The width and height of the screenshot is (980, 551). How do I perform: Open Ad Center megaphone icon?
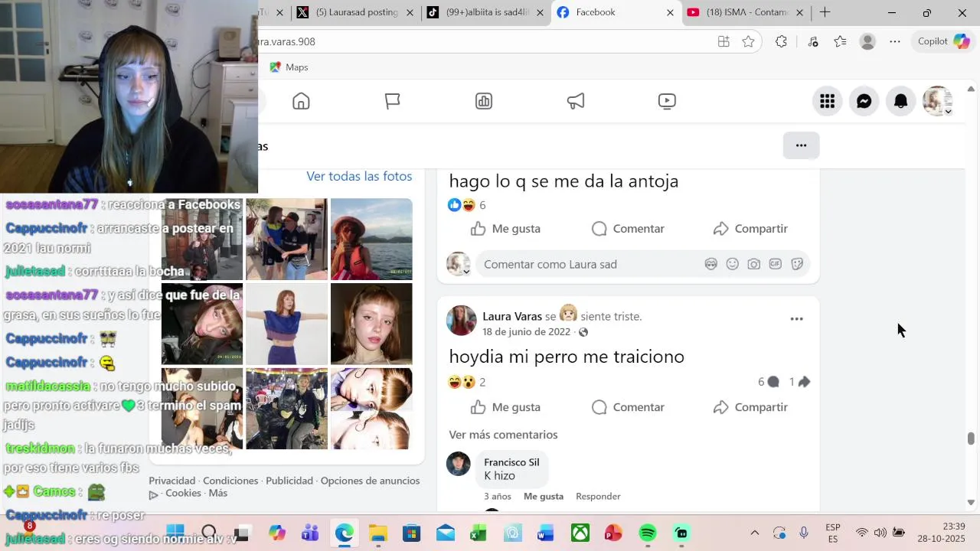point(576,101)
